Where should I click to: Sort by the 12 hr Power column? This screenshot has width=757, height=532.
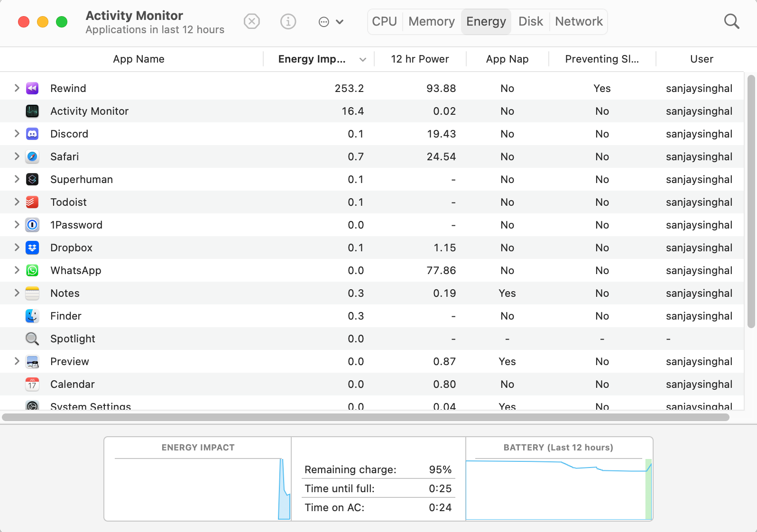[x=420, y=59]
